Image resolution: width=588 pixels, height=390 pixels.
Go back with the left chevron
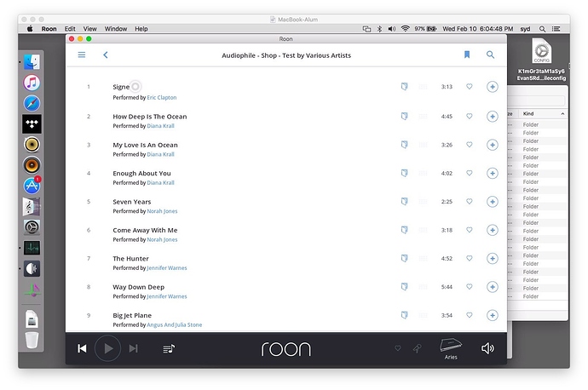coord(106,54)
